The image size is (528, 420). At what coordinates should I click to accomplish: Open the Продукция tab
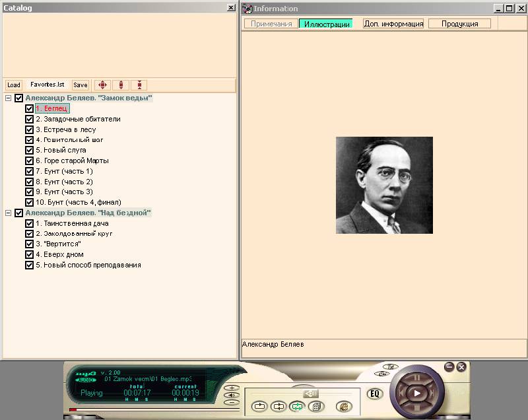tap(459, 24)
